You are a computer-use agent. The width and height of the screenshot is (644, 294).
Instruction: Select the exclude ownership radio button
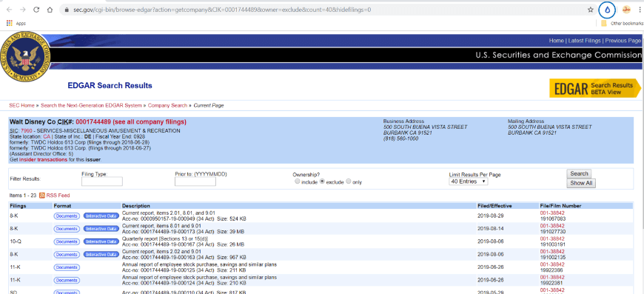tap(322, 181)
